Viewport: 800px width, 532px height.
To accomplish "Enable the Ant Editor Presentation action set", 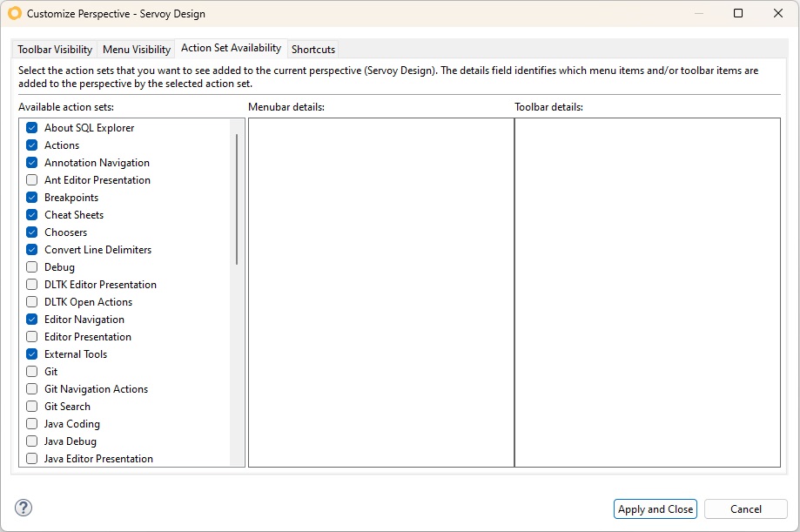I will [x=32, y=180].
